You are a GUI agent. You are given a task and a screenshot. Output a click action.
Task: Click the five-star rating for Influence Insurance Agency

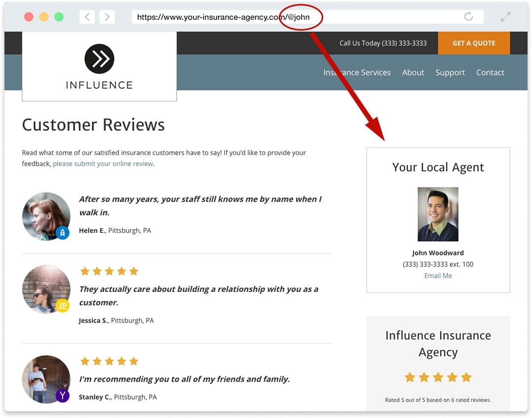click(438, 377)
